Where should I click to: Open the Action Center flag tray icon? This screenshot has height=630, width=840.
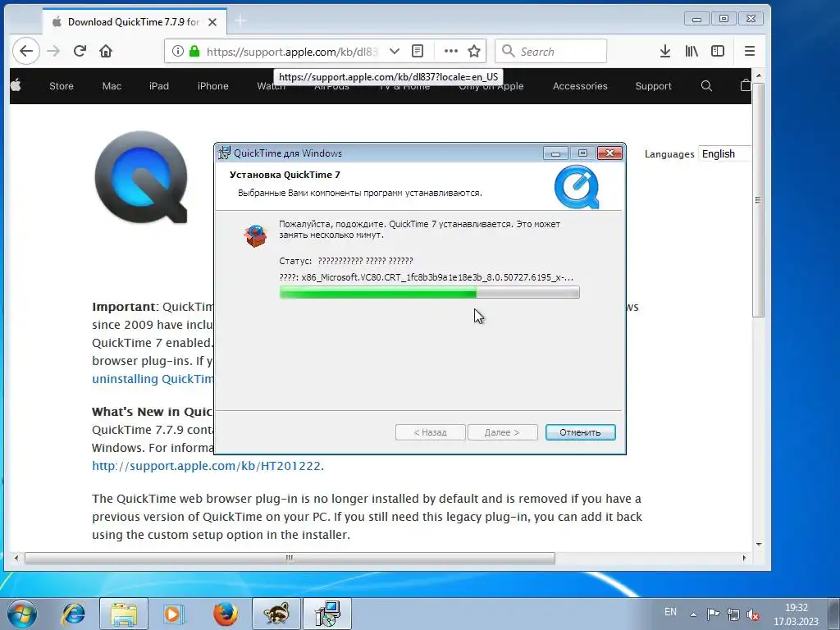coord(713,614)
